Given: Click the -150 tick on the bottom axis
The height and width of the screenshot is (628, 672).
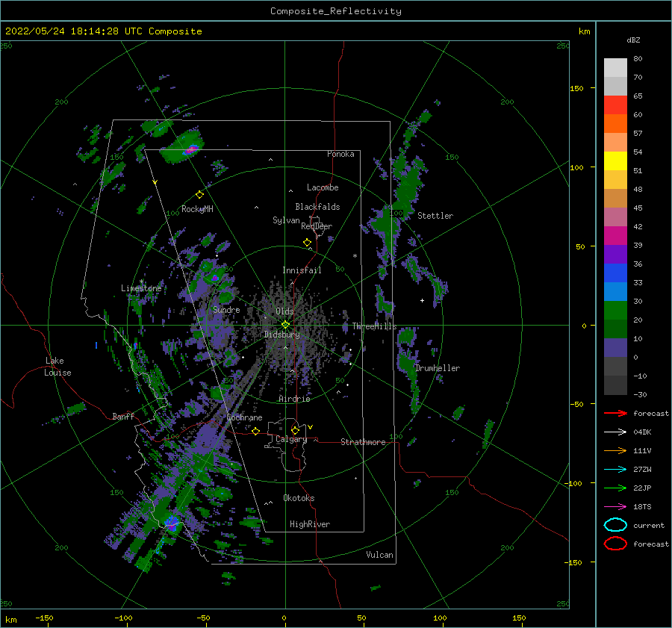Looking at the screenshot, I should [44, 618].
